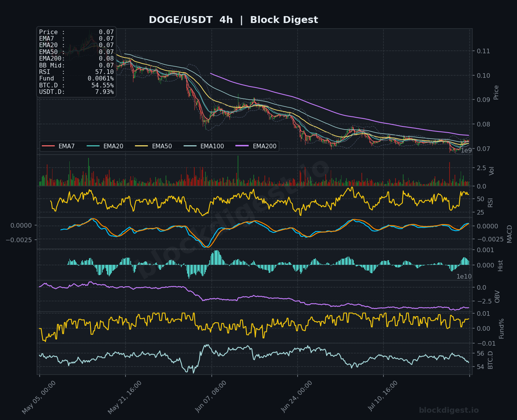The width and height of the screenshot is (517, 420).
Task: Click the EMA200 0.08 row in info box
Action: tap(76, 59)
